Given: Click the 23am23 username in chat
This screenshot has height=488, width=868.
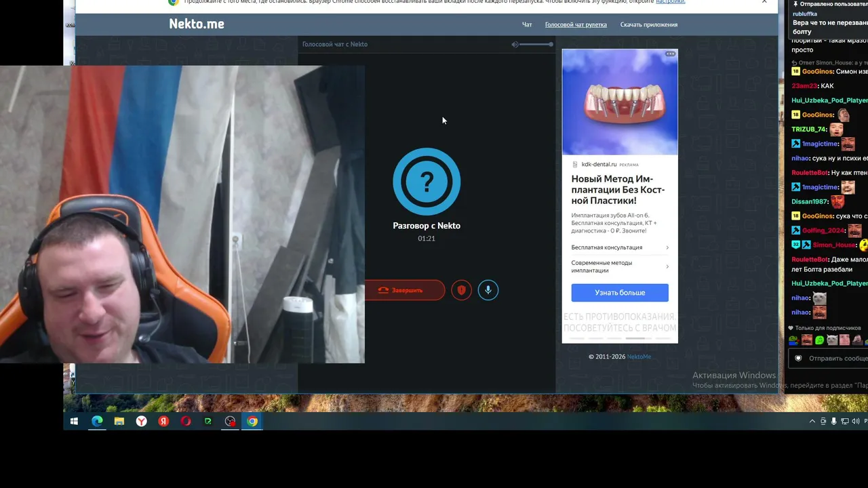Looking at the screenshot, I should click(804, 86).
